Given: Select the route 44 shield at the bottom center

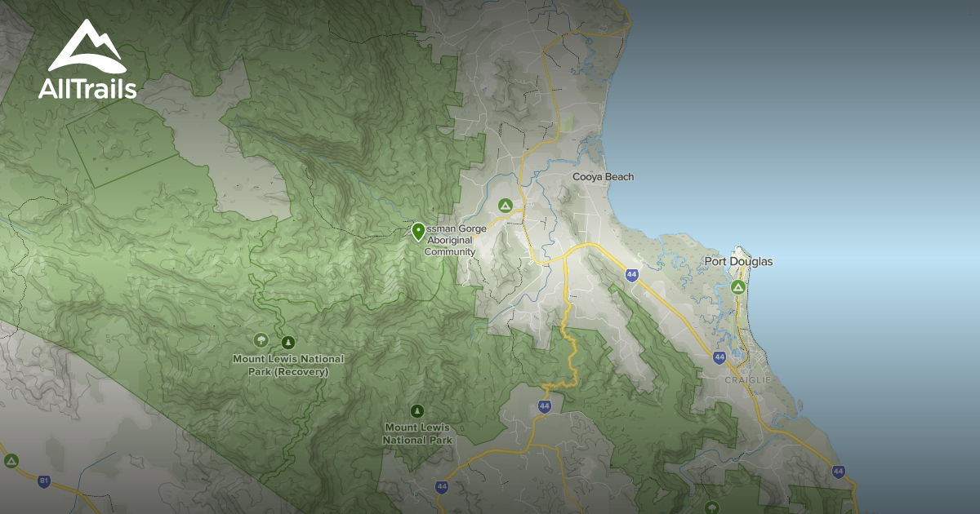Looking at the screenshot, I should pos(441,487).
